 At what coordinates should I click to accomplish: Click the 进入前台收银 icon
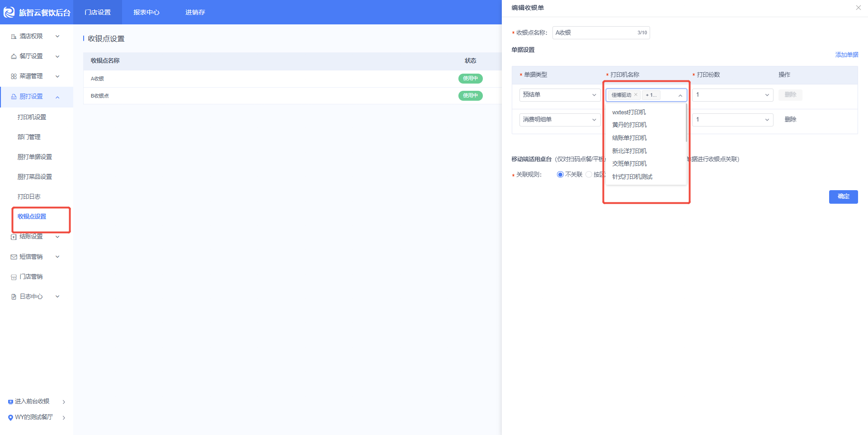click(x=10, y=402)
